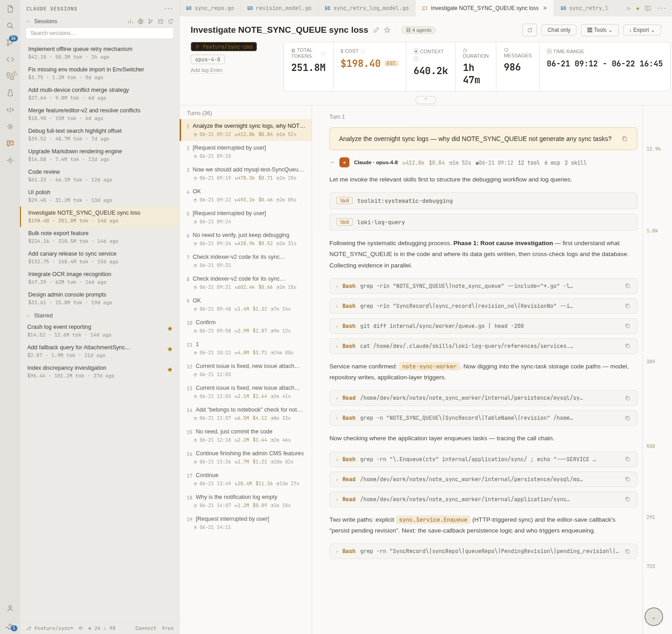Switch to sync_retry_log_model.go tab
The width and height of the screenshot is (672, 634).
[367, 8]
